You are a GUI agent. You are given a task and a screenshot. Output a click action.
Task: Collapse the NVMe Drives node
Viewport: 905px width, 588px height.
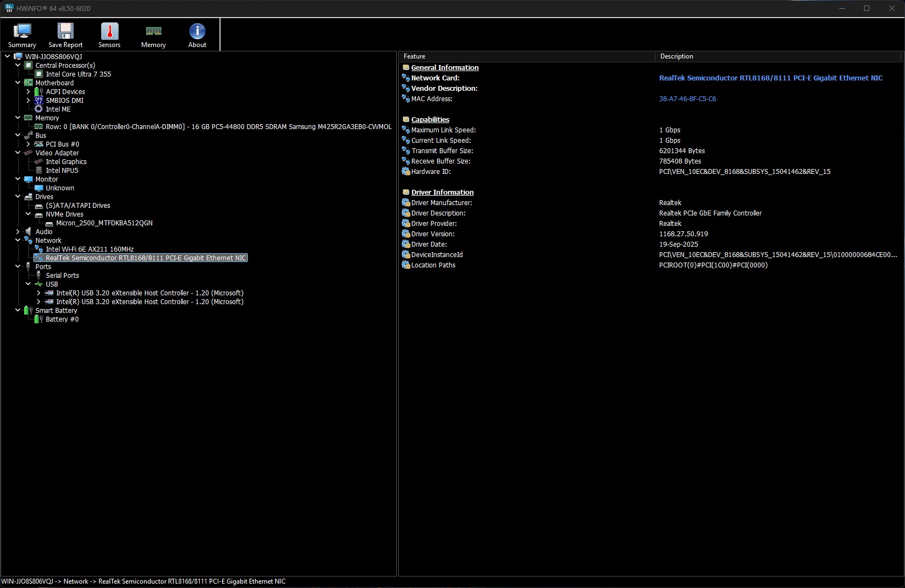(28, 214)
